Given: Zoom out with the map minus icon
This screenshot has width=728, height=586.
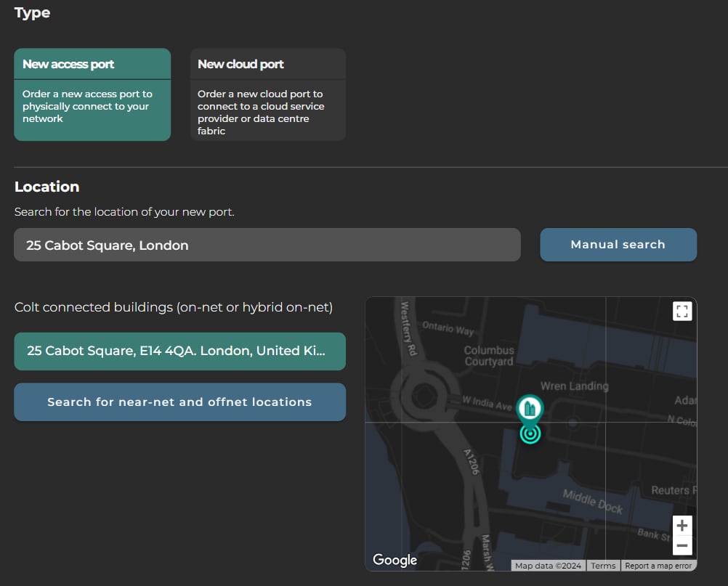Looking at the screenshot, I should [x=682, y=545].
